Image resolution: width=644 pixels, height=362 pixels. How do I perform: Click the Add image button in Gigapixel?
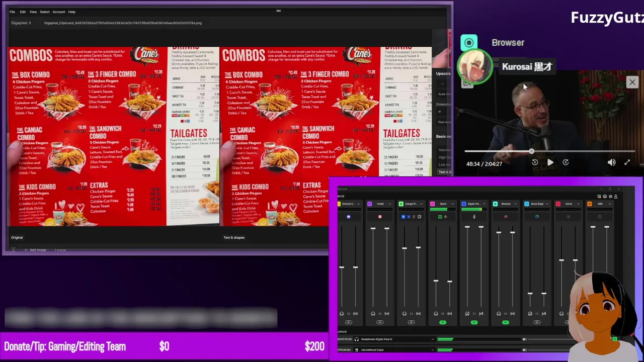coord(35,250)
